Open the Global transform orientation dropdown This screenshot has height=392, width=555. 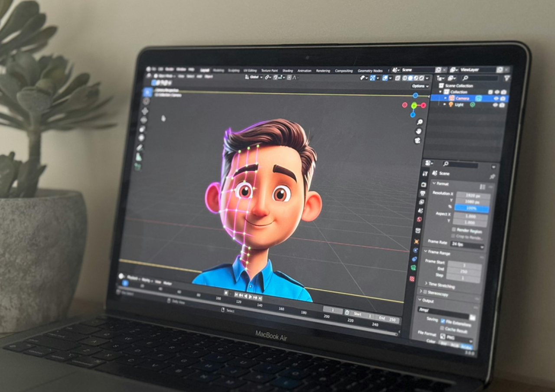(x=255, y=77)
